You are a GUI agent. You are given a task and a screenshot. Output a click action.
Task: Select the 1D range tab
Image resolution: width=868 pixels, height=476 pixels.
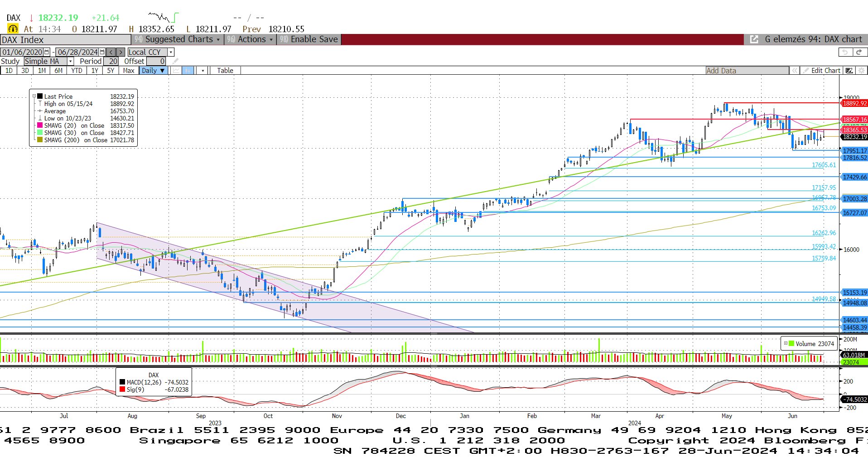[9, 71]
